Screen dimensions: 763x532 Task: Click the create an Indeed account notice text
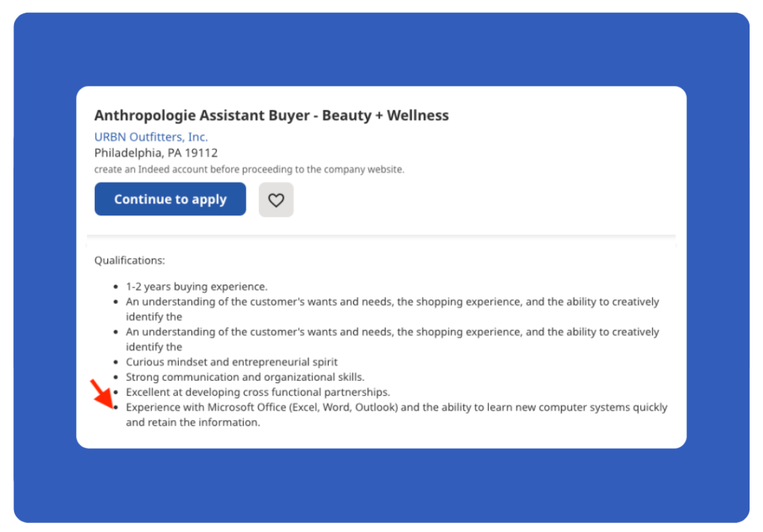[249, 169]
